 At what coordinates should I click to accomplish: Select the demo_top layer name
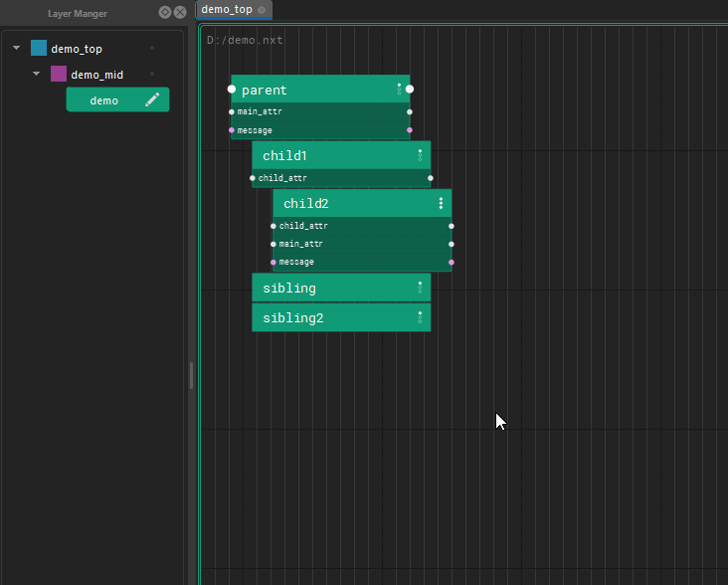click(77, 49)
